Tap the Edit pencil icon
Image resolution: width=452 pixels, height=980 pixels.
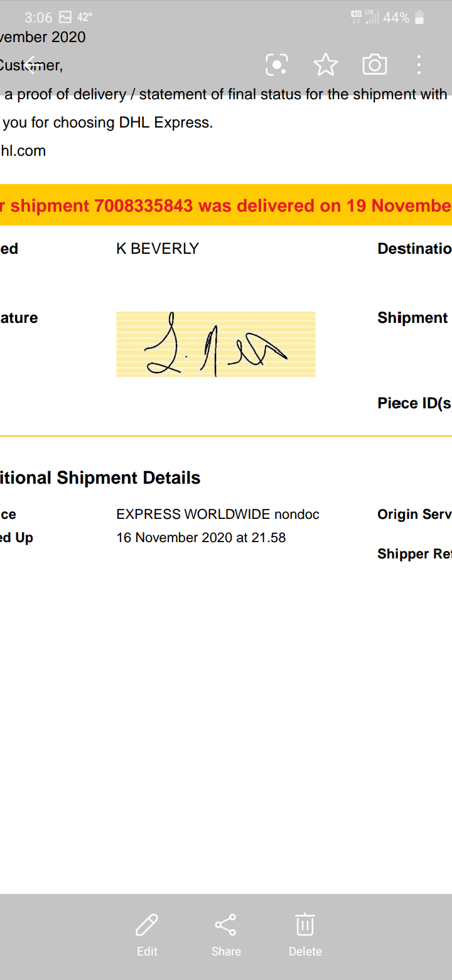(147, 925)
